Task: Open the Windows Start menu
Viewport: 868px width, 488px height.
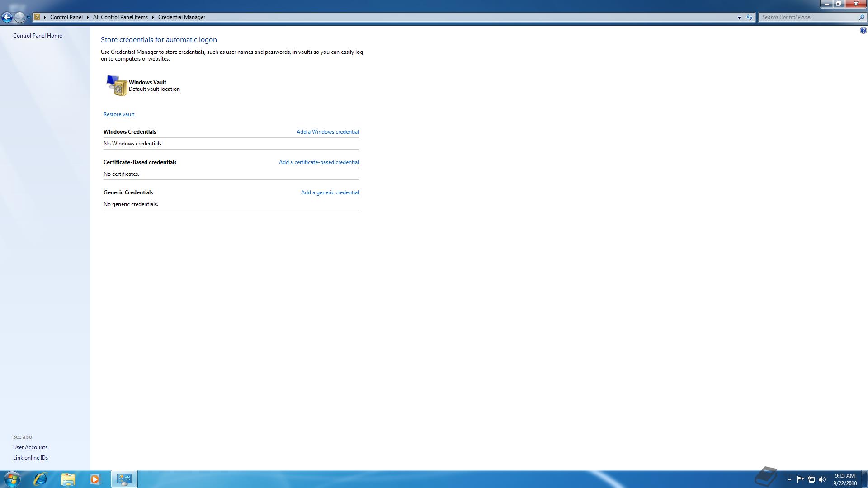Action: pos(12,479)
